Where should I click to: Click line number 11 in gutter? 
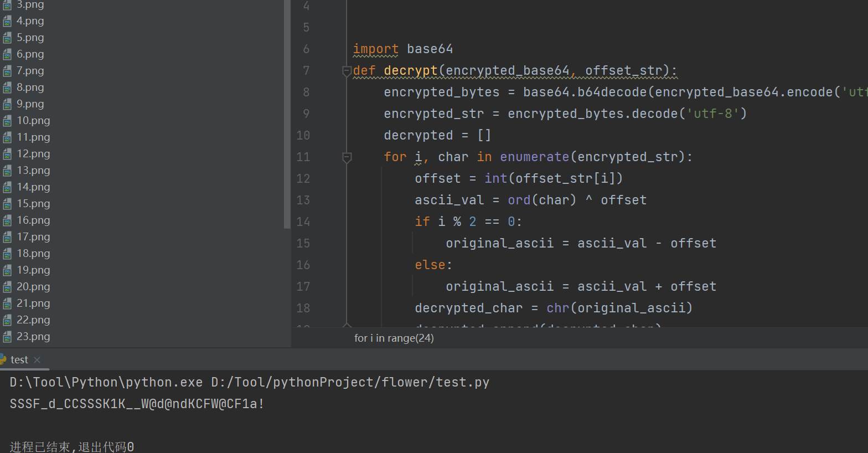point(303,157)
